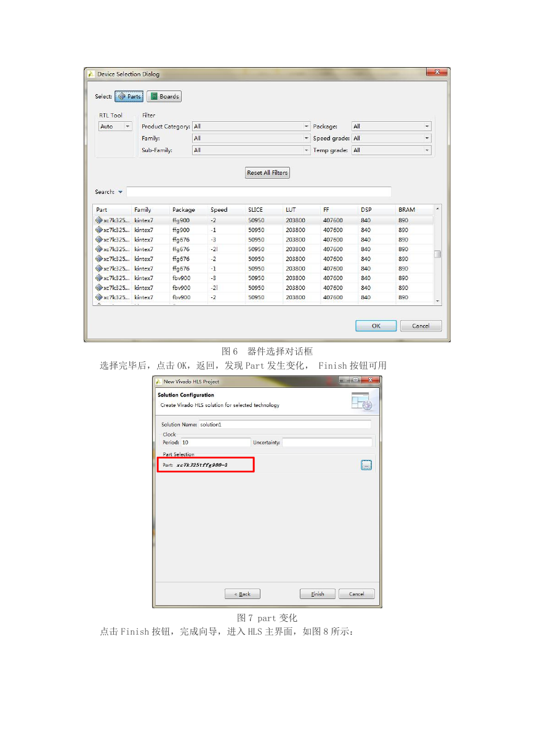
Task: Expand the Family filter dropdown
Action: click(x=251, y=139)
